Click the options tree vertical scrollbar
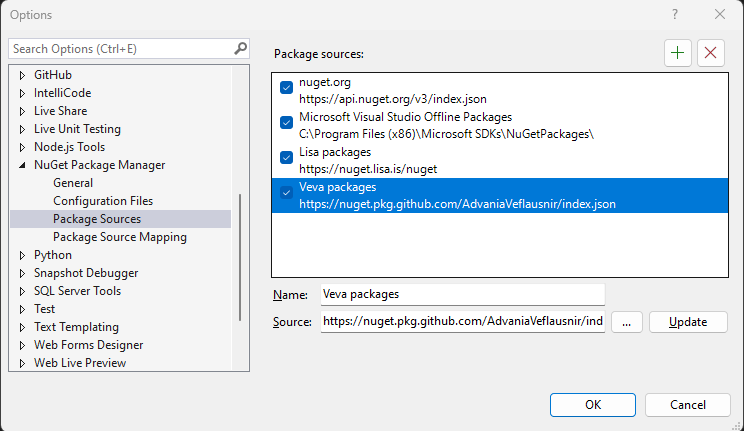 pyautogui.click(x=240, y=257)
